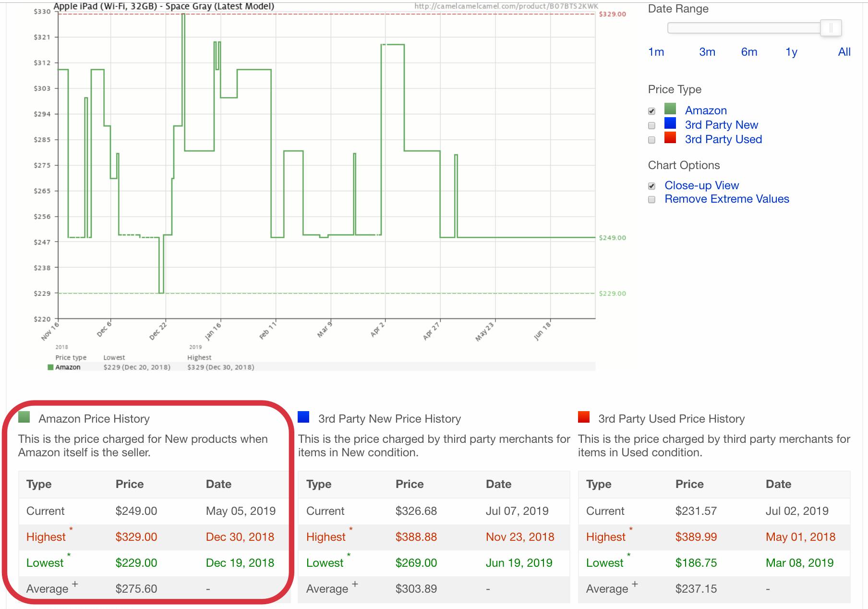Enable the 3rd Party New checkbox

coord(651,126)
